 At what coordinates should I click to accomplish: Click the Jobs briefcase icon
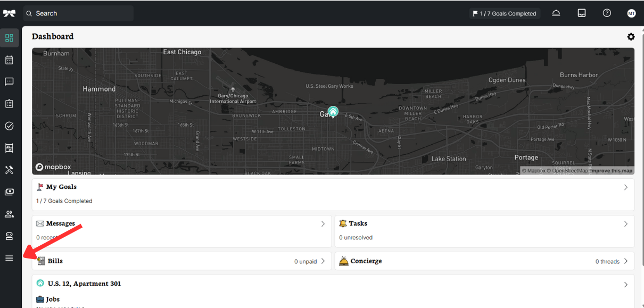coord(40,299)
